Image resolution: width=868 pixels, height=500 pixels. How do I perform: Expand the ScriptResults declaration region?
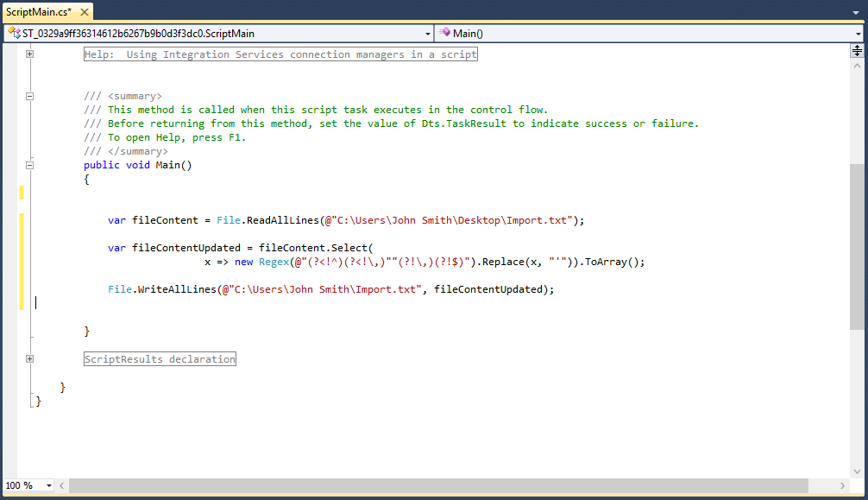coord(30,358)
